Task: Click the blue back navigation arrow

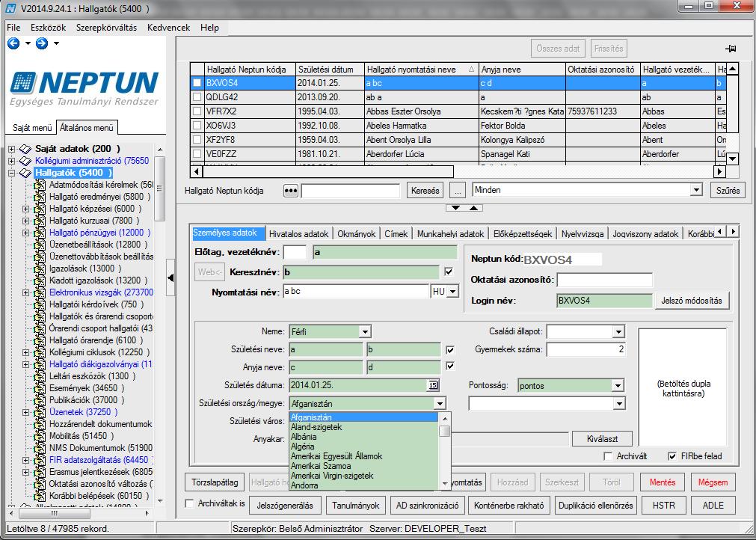Action: pos(13,43)
